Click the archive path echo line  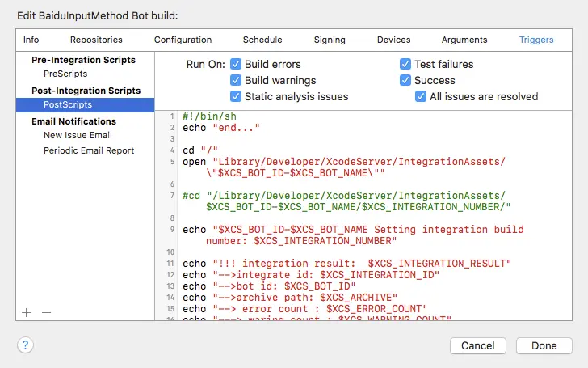tap(290, 298)
